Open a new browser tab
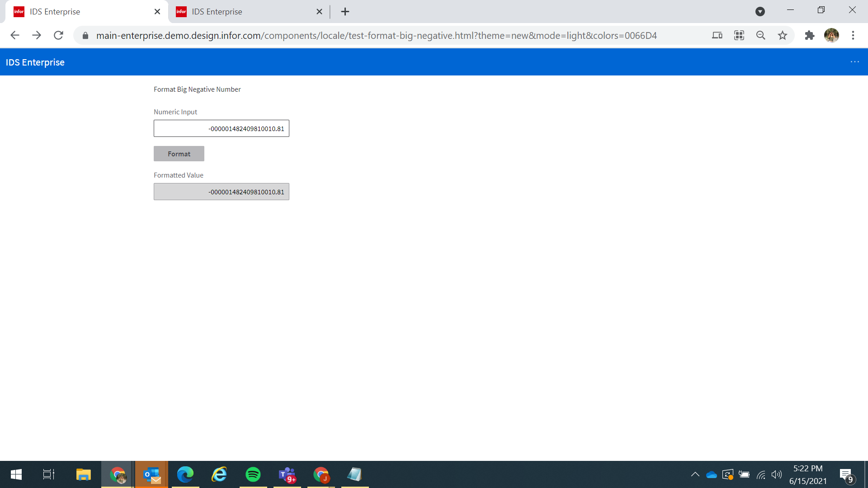 (x=345, y=12)
